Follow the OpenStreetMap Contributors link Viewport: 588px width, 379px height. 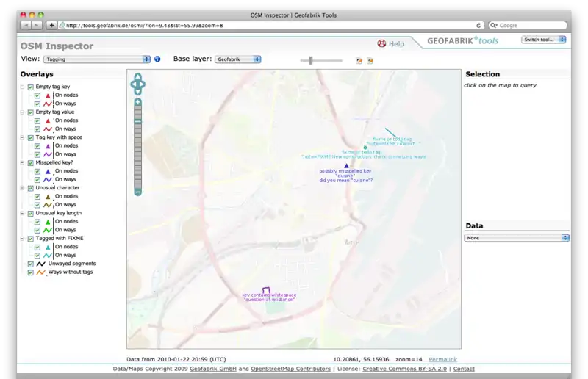(290, 369)
